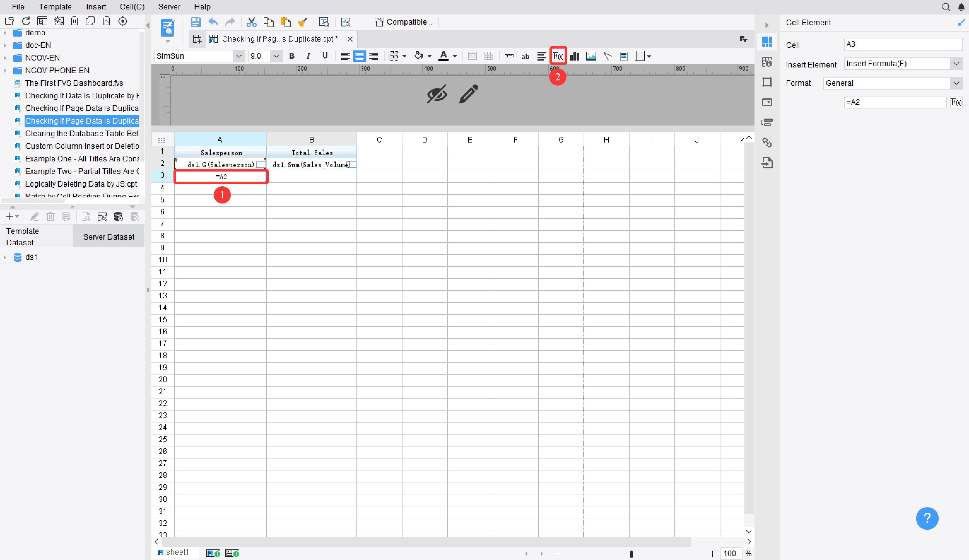969x560 pixels.
Task: Toggle underline formatting
Action: [x=325, y=56]
